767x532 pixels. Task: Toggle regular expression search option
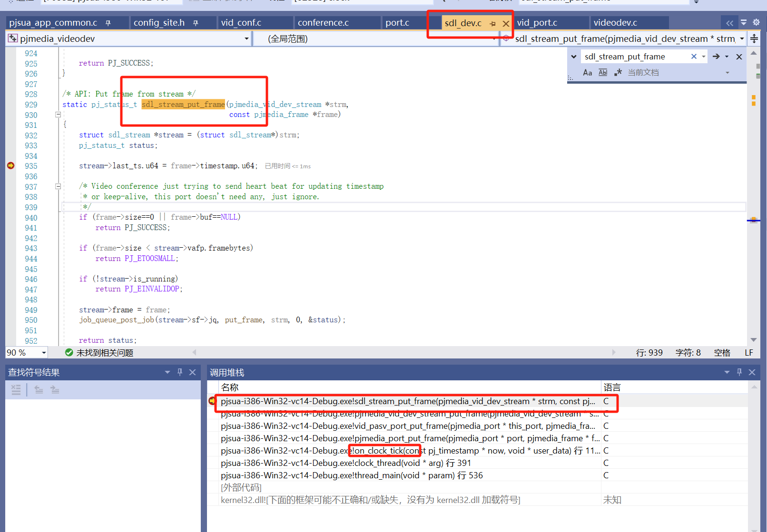(618, 72)
